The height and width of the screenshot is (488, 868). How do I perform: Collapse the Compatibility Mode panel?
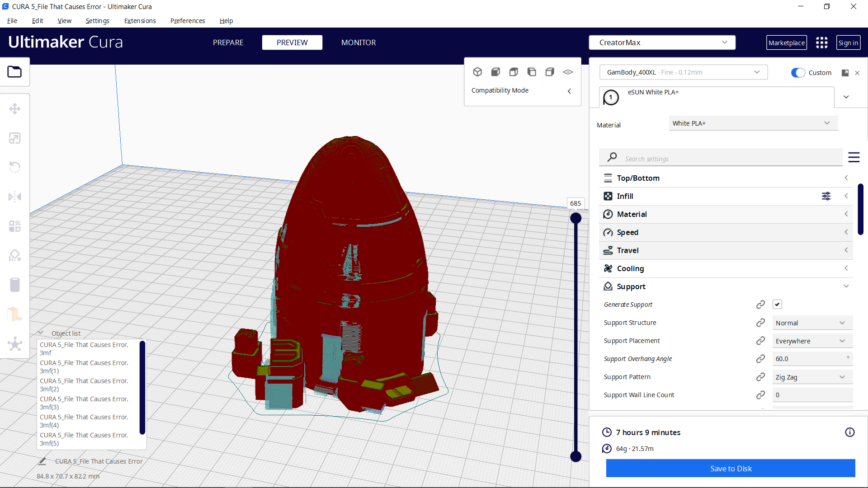569,91
